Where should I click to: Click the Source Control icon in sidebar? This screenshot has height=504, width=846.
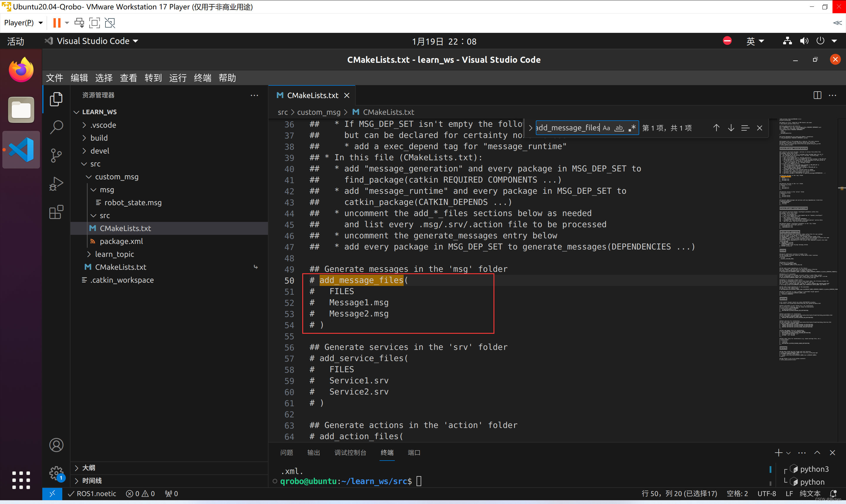(56, 155)
